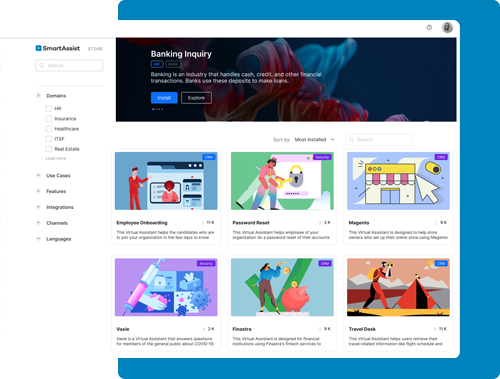This screenshot has width=500, height=379.
Task: Click the SmartAssist logo icon
Action: [38, 48]
